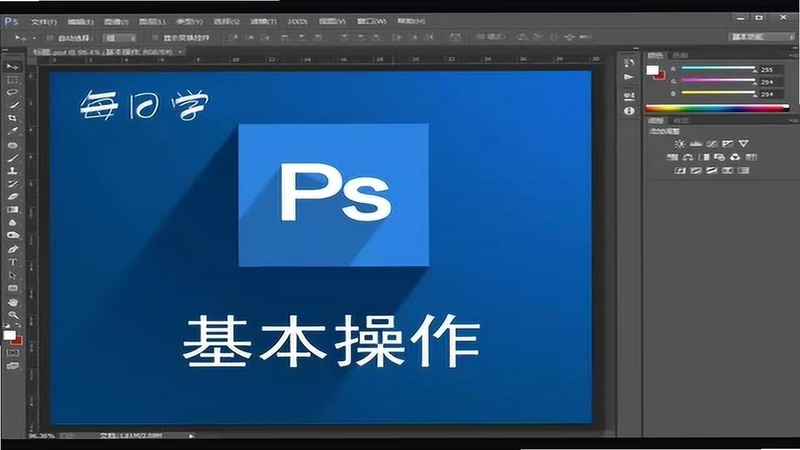Open the collapsed Info panel icon
Image resolution: width=800 pixels, height=450 pixels.
pyautogui.click(x=629, y=111)
